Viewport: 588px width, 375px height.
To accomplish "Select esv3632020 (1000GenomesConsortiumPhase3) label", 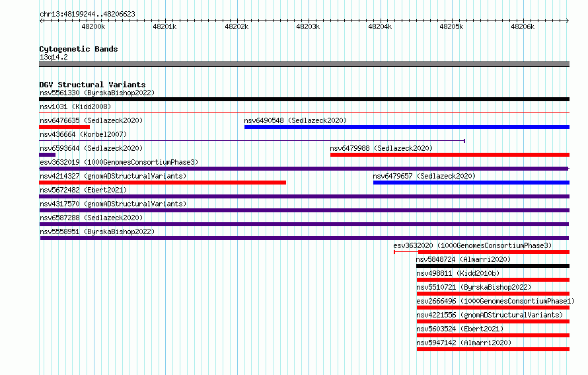I will pos(472,245).
